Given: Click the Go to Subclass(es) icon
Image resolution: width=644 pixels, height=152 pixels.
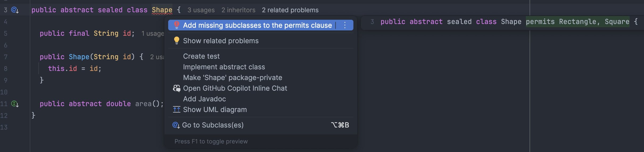Looking at the screenshot, I should point(176,125).
